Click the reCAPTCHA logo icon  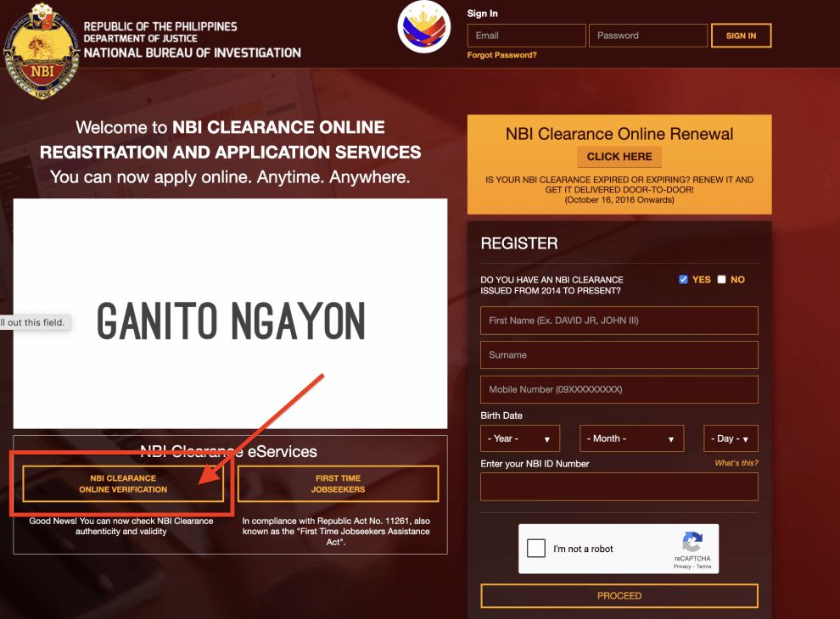coord(693,544)
